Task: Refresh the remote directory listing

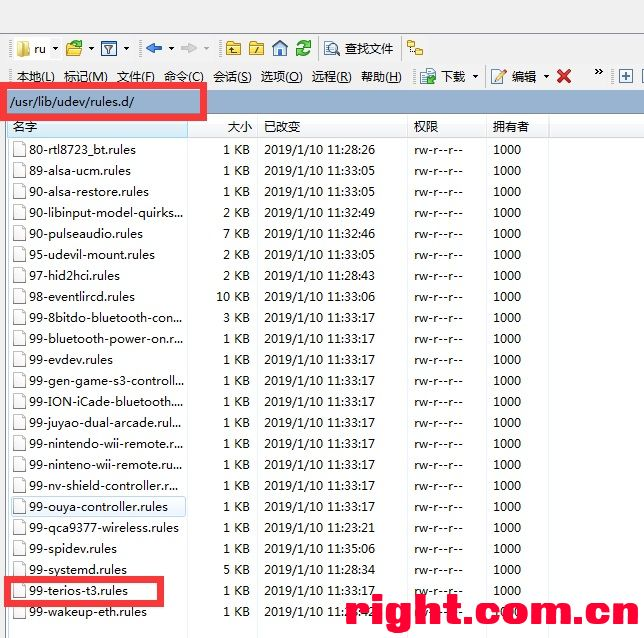Action: pyautogui.click(x=303, y=48)
